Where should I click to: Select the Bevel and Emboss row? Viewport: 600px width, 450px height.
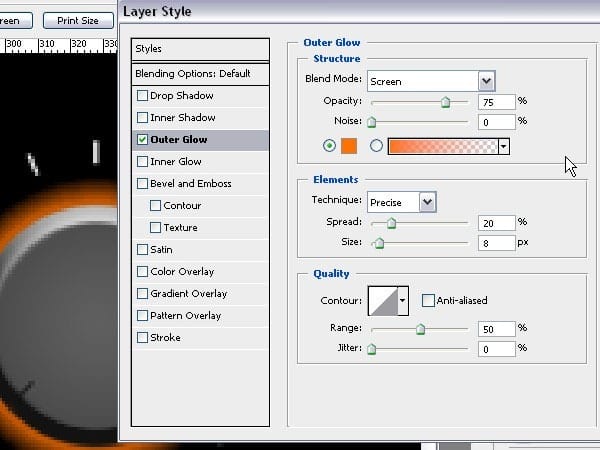pyautogui.click(x=200, y=184)
